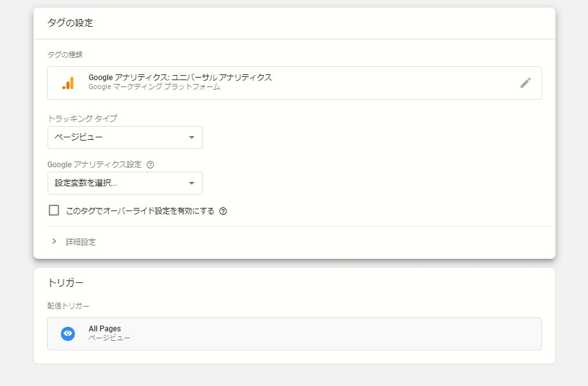Click the トラッキング タイプ label

pos(83,118)
